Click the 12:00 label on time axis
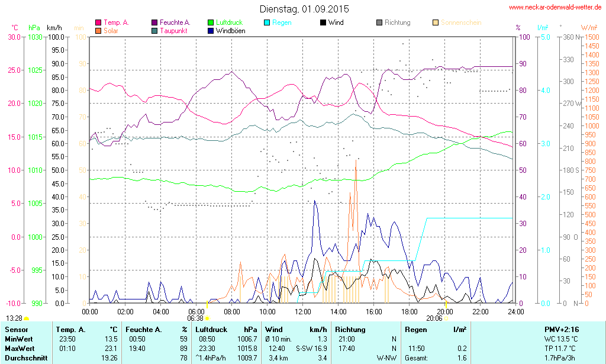This screenshot has height=364, width=606. 303,311
